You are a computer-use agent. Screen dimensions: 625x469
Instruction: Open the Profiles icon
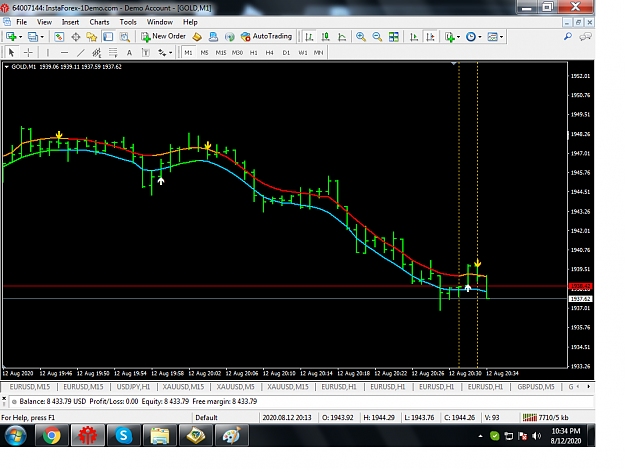click(x=33, y=37)
